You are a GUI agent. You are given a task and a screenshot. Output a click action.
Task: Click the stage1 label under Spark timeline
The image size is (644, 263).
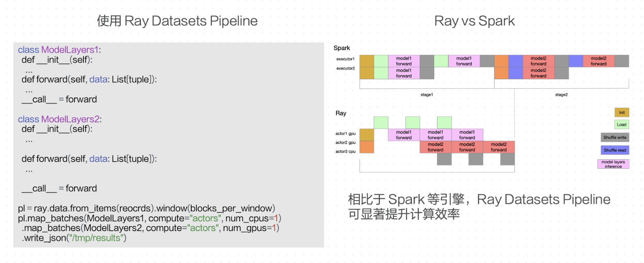pos(426,95)
